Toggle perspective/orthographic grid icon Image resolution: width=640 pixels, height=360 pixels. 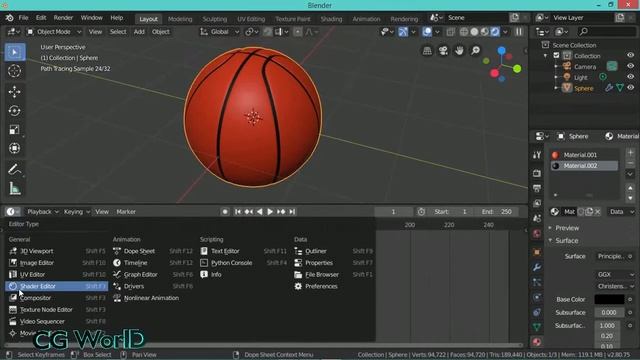427,51
